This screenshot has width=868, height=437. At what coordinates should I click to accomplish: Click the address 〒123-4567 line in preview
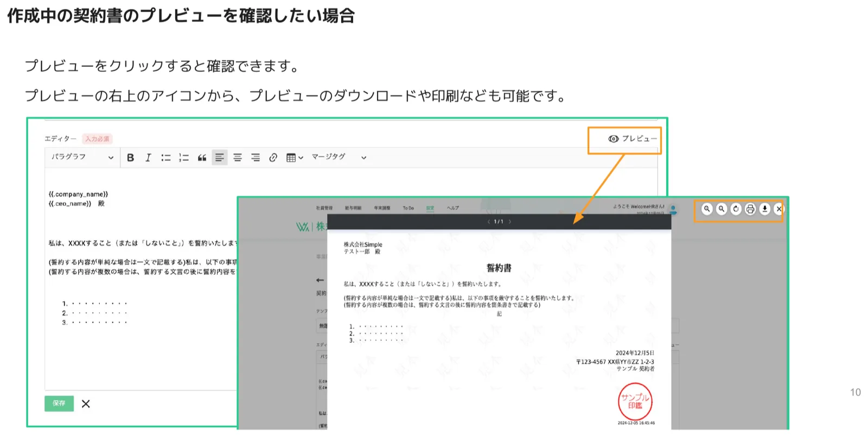[615, 362]
